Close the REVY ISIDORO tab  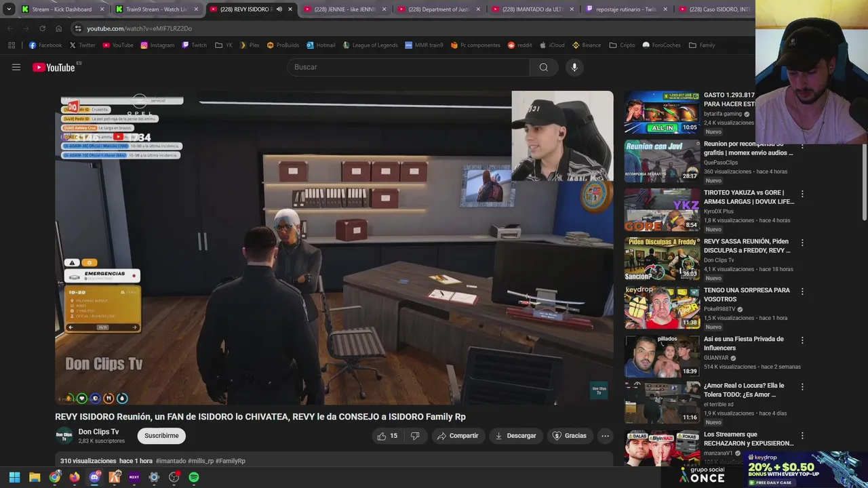tap(290, 9)
